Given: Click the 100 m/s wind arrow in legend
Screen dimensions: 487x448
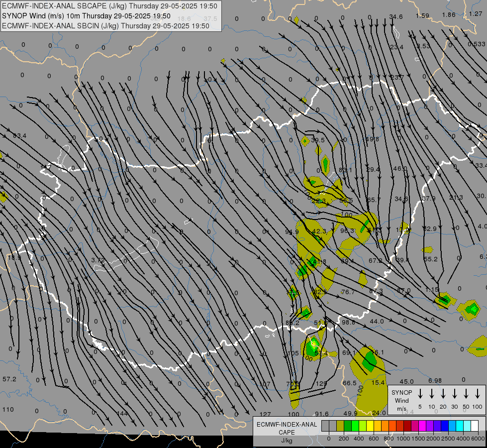Looking at the screenshot, I should (478, 394).
